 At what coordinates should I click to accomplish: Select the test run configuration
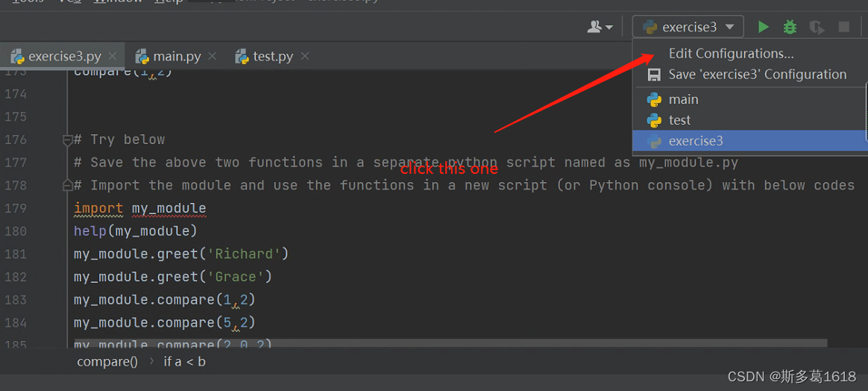[x=750, y=120]
